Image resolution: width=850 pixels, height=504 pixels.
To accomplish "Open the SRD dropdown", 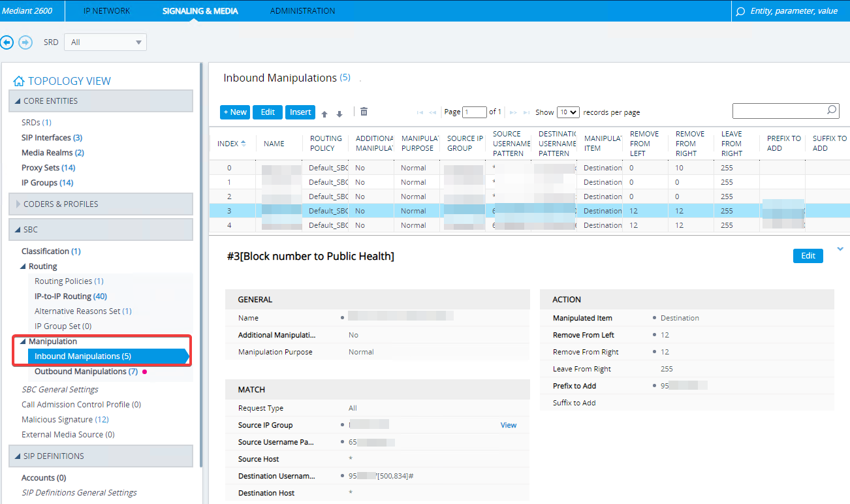I will click(x=106, y=42).
